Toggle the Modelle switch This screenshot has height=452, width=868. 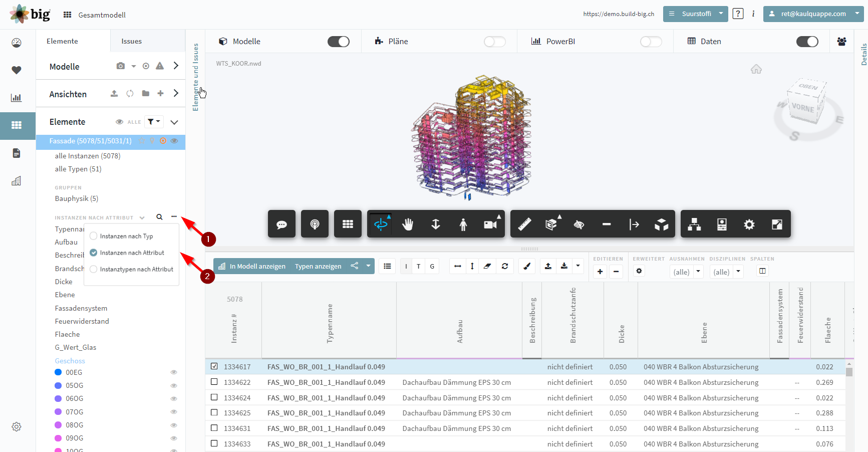pyautogui.click(x=339, y=42)
